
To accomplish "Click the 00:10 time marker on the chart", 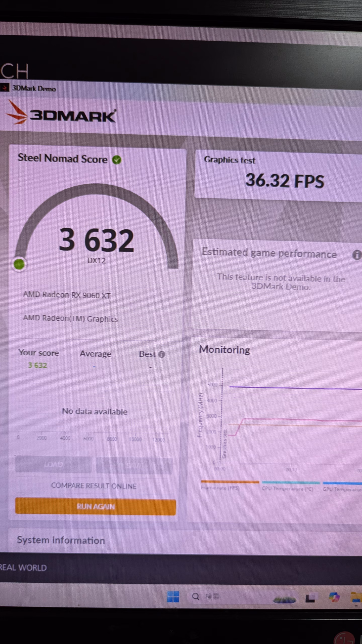I will [291, 470].
